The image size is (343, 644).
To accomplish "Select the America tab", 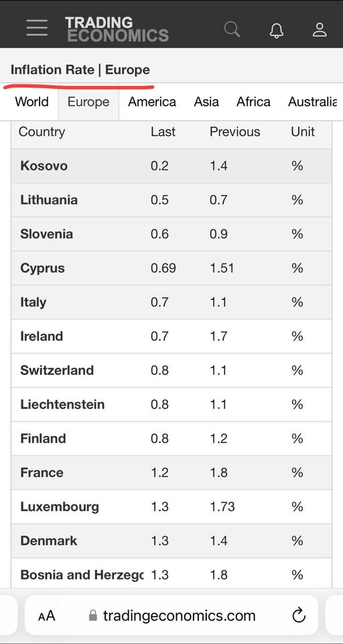I will click(x=152, y=102).
